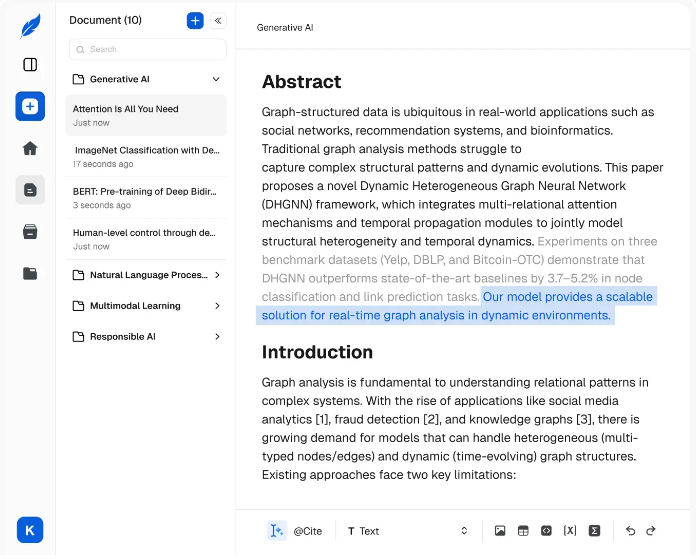The image size is (696, 559).
Task: Insert a variable [x] element
Action: 570,531
